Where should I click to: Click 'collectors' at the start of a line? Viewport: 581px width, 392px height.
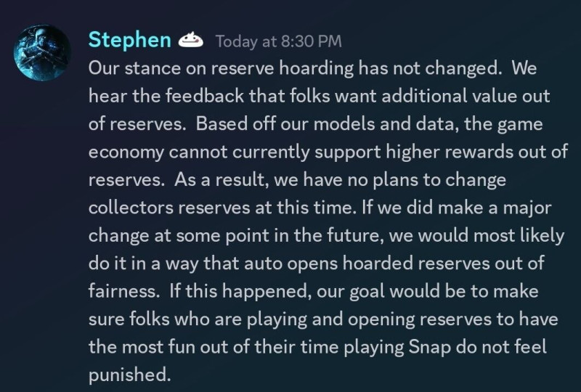click(x=131, y=208)
